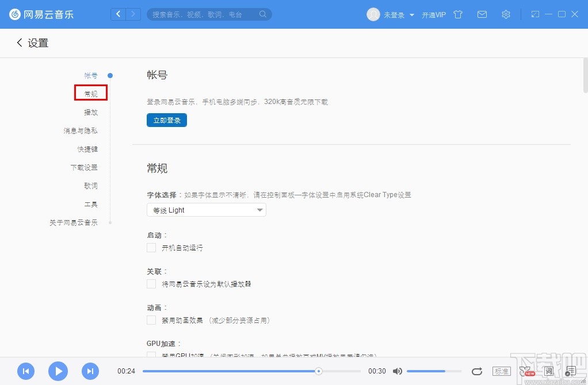The width and height of the screenshot is (588, 385).
Task: Click the settings page vertical scrollbar
Action: pos(585,75)
